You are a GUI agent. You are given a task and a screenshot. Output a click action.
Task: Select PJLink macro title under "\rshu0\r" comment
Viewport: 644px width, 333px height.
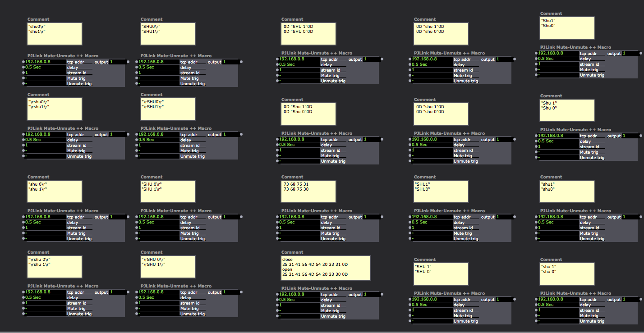(x=63, y=128)
